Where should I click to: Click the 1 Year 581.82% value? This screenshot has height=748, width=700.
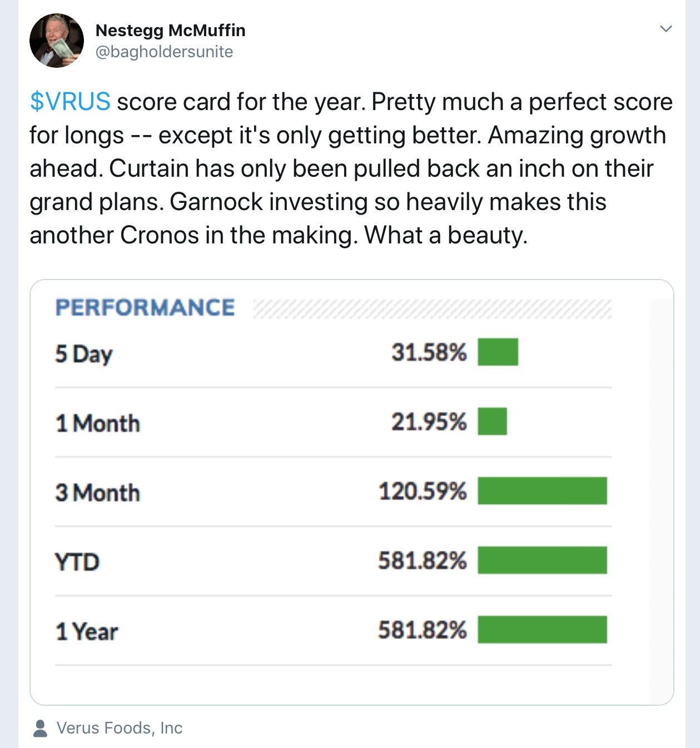pyautogui.click(x=423, y=630)
